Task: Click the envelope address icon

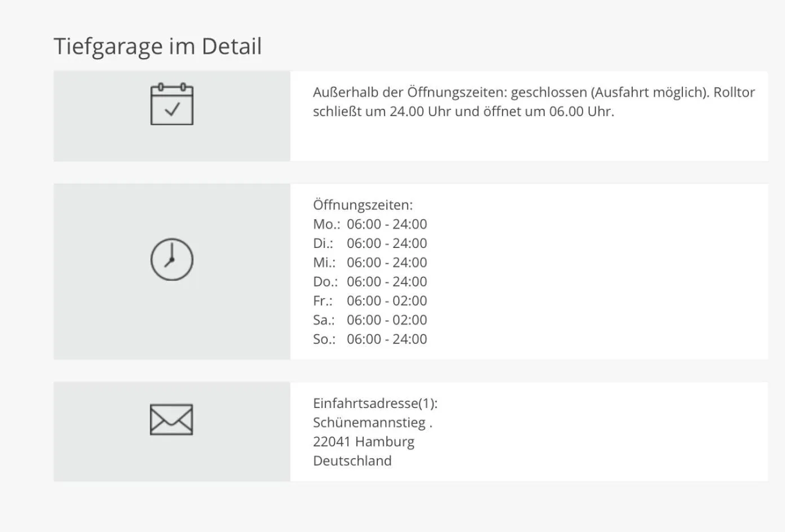Action: click(171, 420)
